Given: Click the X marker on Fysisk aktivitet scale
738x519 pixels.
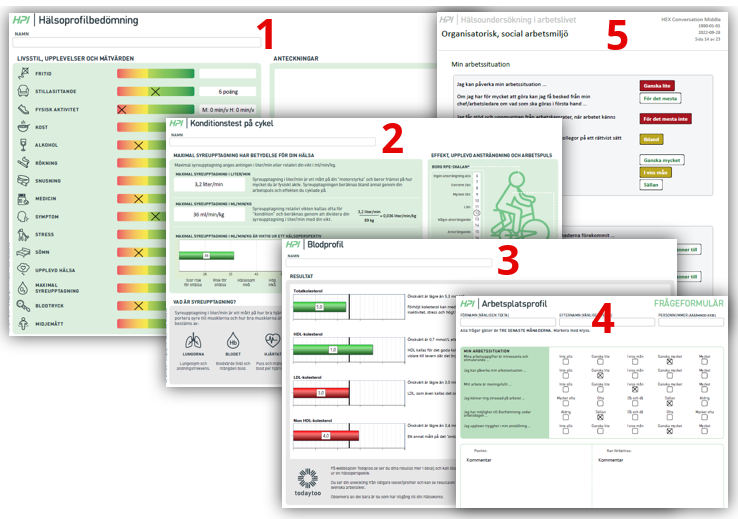Looking at the screenshot, I should pyautogui.click(x=122, y=109).
